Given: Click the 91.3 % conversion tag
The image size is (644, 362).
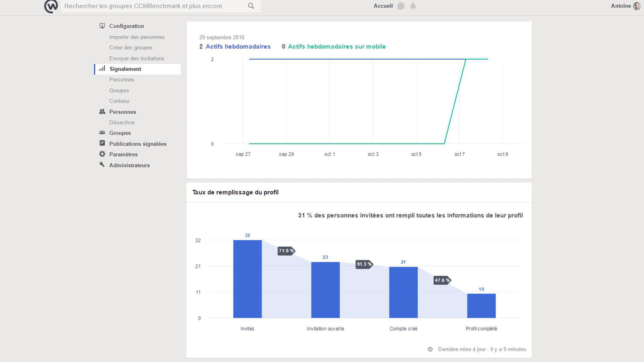Looking at the screenshot, I should [364, 264].
